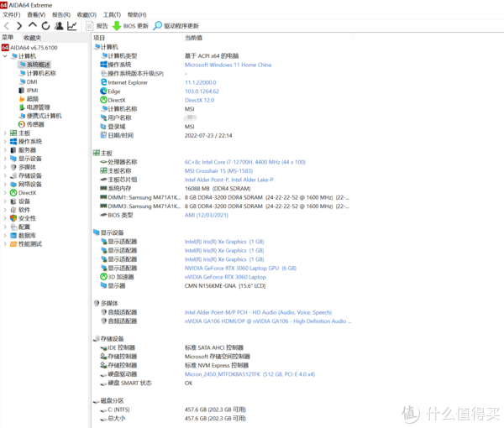Expand the DirectX tree node
The height and width of the screenshot is (428, 504).
[x=5, y=193]
